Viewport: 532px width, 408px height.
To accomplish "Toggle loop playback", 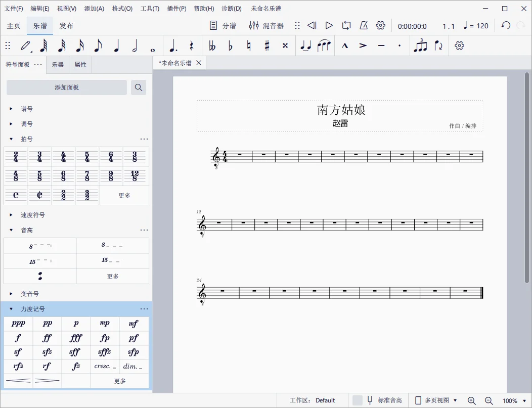I will tap(346, 25).
